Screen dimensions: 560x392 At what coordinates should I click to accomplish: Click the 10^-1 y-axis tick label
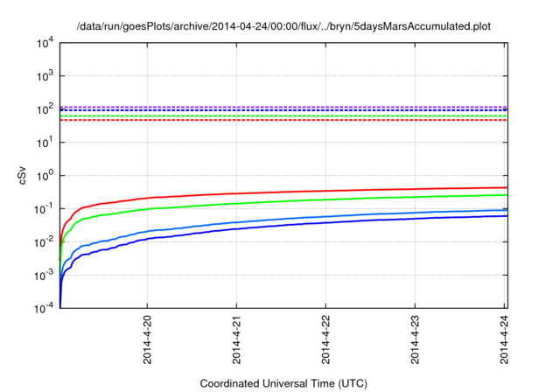coord(45,208)
